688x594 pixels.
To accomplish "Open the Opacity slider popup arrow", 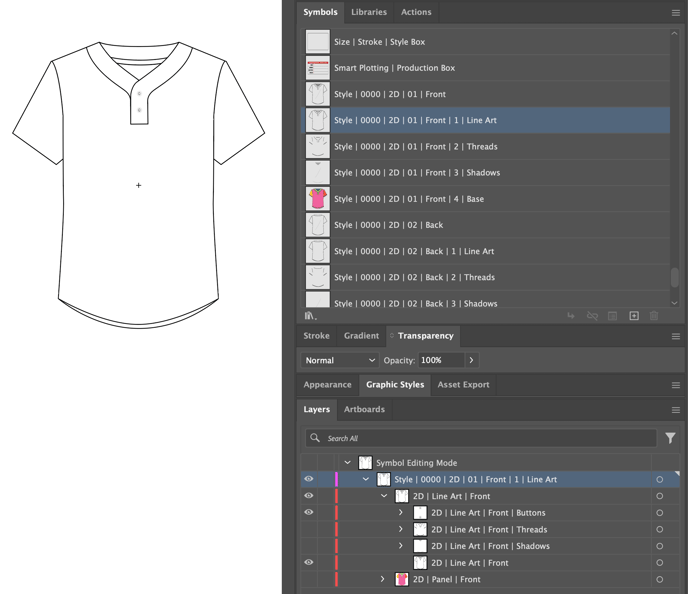I will (x=472, y=360).
